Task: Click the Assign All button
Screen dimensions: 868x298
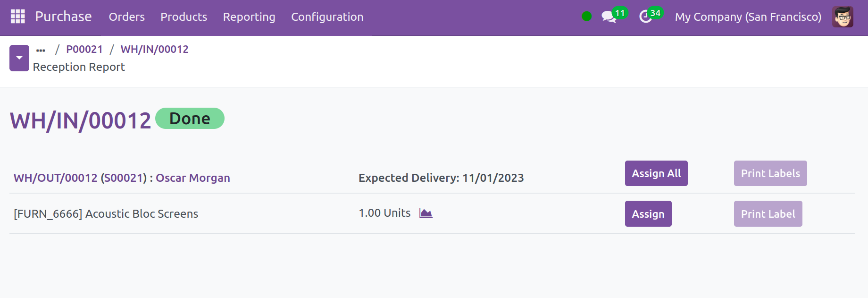Action: (x=656, y=173)
